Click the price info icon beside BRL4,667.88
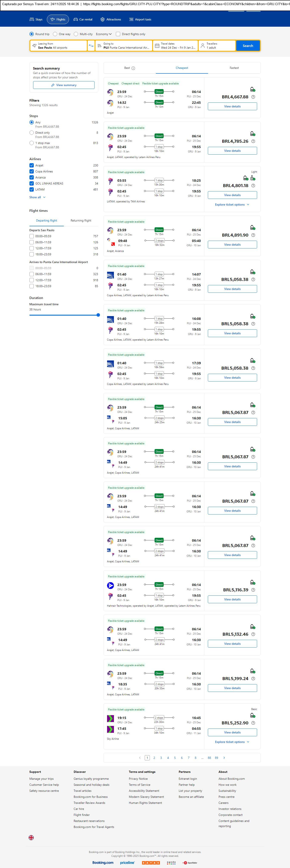This screenshot has height=868, width=290. 253,97
